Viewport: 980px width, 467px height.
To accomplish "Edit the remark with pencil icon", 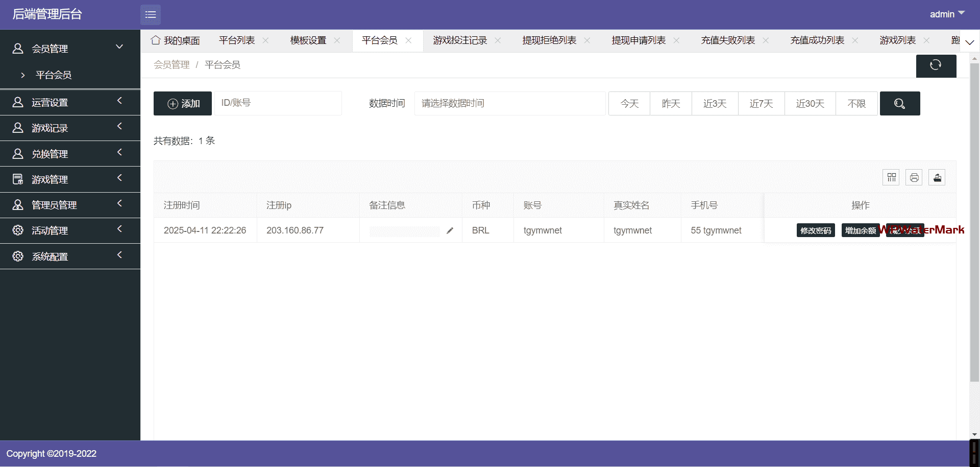I will click(450, 231).
